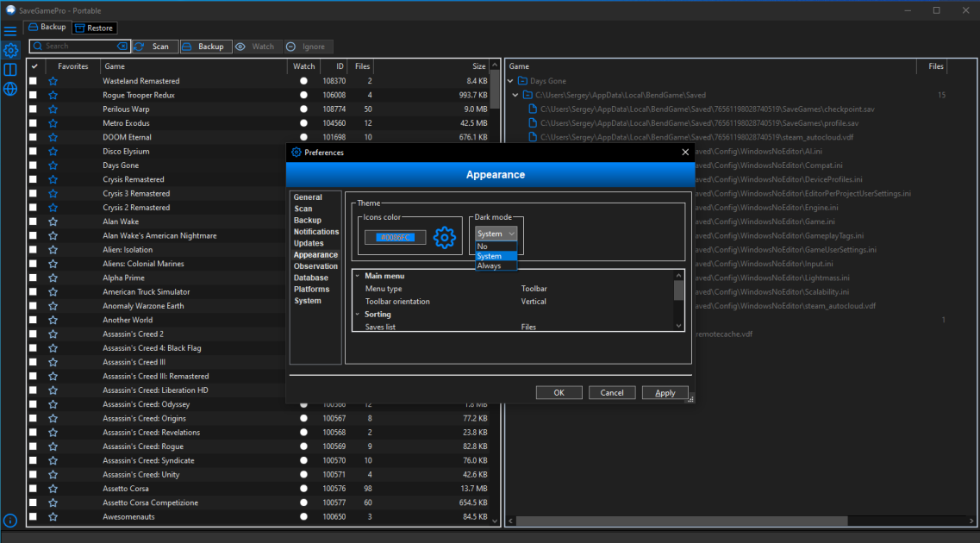
Task: Collapse the Sorting property group
Action: [358, 315]
